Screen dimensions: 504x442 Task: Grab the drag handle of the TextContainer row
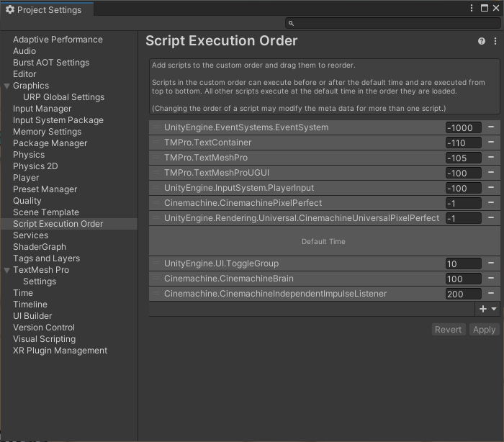pyautogui.click(x=156, y=142)
